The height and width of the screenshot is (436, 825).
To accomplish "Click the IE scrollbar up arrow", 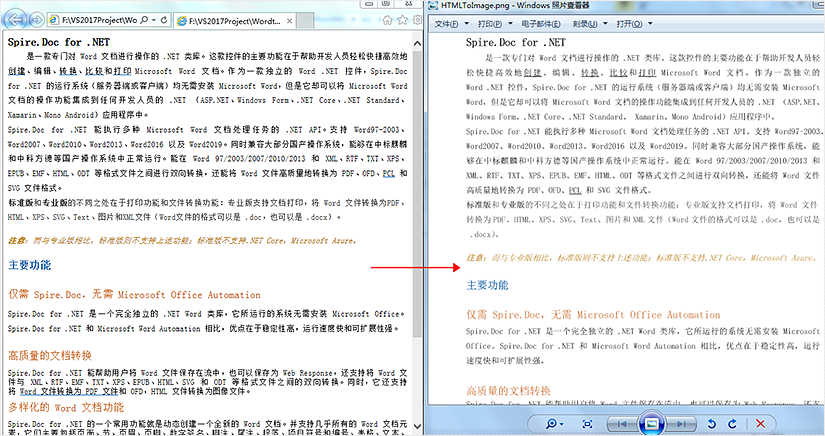I will (417, 43).
